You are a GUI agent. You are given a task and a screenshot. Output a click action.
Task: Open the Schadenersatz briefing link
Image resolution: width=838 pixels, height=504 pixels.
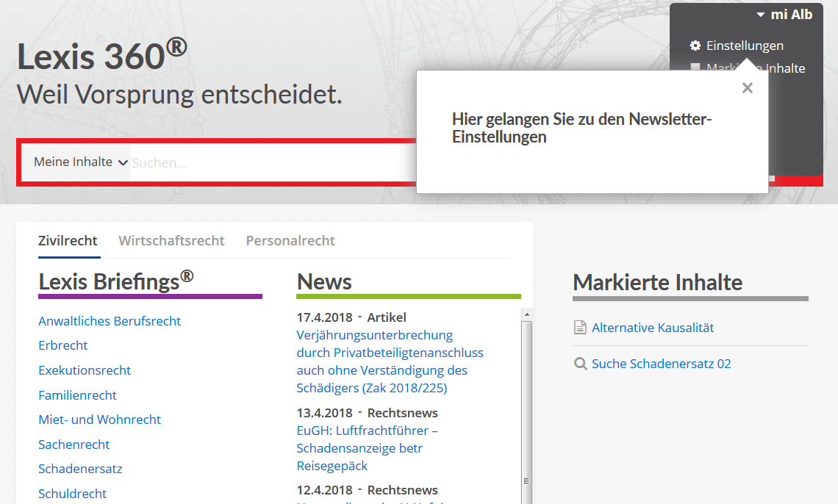click(x=80, y=469)
